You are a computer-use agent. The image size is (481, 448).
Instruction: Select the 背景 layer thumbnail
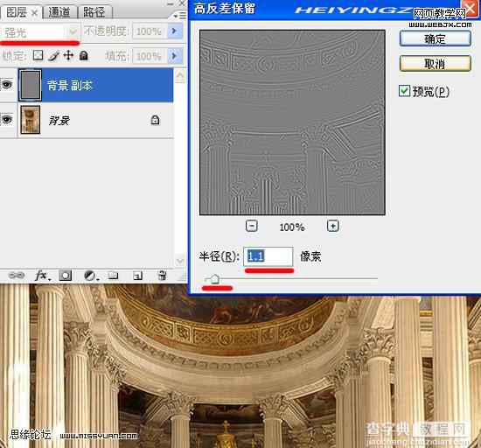[30, 120]
